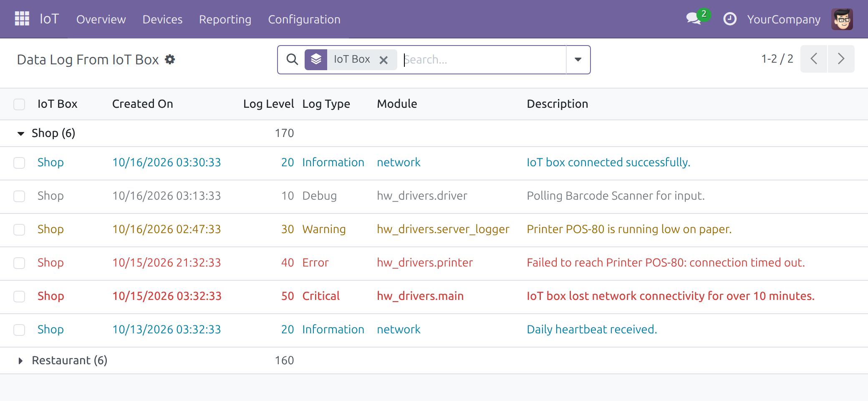Open the activities clock icon

click(x=729, y=19)
